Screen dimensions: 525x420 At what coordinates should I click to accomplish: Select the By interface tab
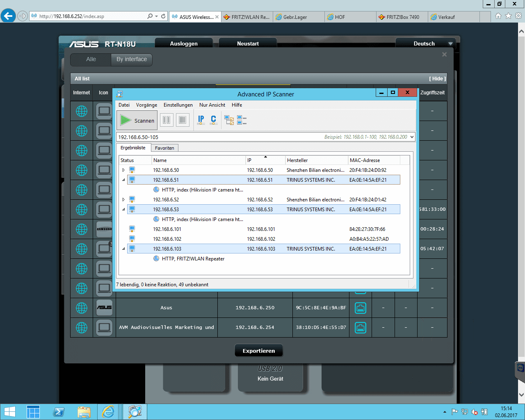[x=132, y=59]
